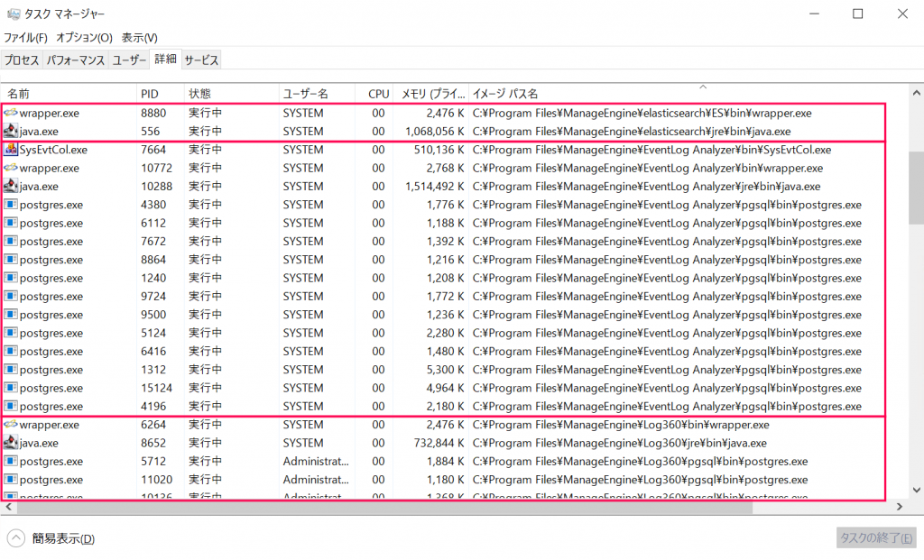Screen dimensions: 924x560
Task: Click the horizontal scrollbar thumb
Action: point(383,507)
